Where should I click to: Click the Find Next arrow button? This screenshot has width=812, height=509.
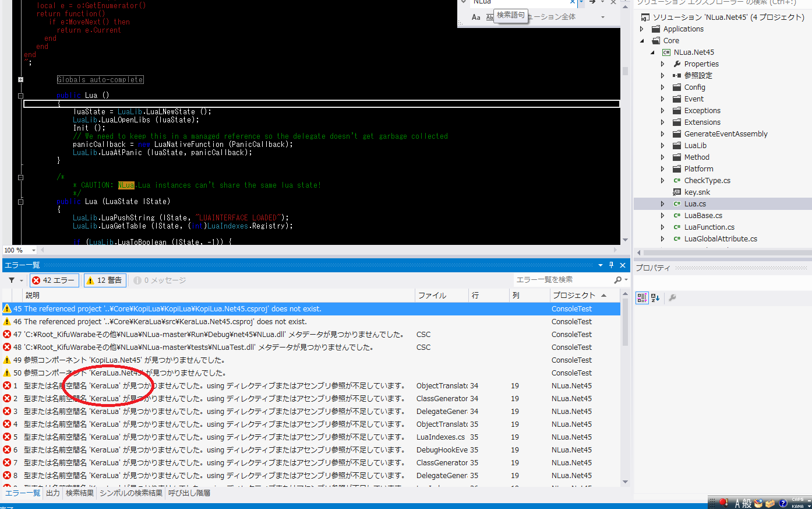click(592, 2)
